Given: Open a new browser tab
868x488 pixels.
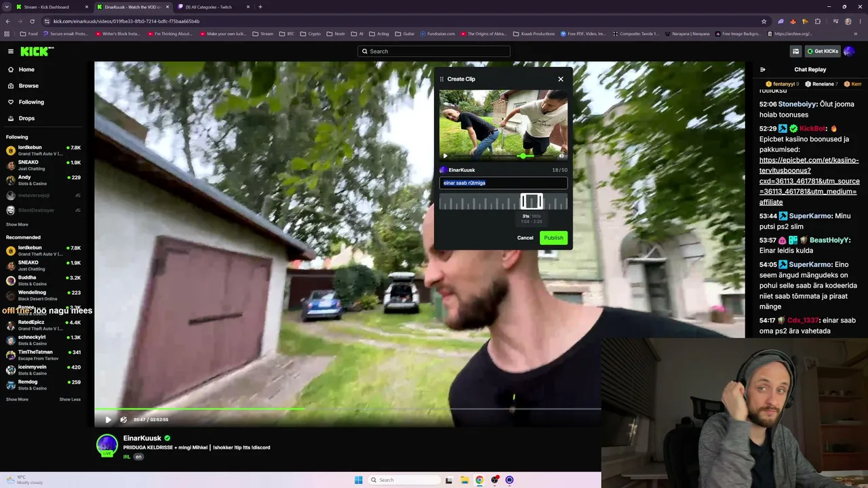Looking at the screenshot, I should click(260, 7).
